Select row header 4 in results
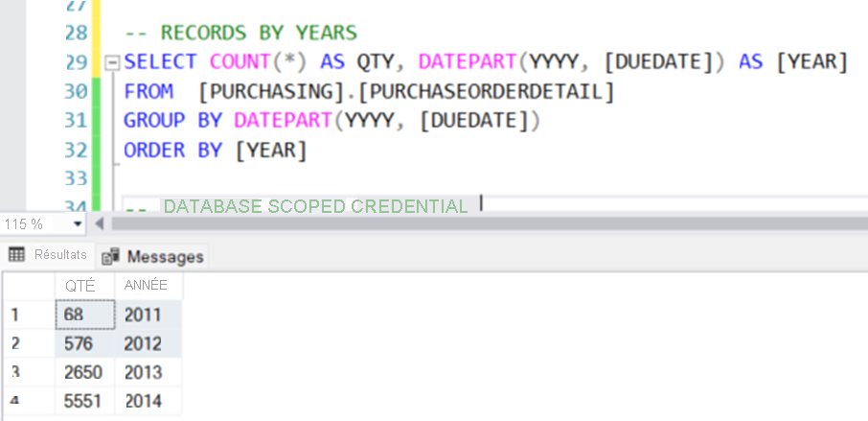Viewport: 868px width, 421px height. point(29,401)
